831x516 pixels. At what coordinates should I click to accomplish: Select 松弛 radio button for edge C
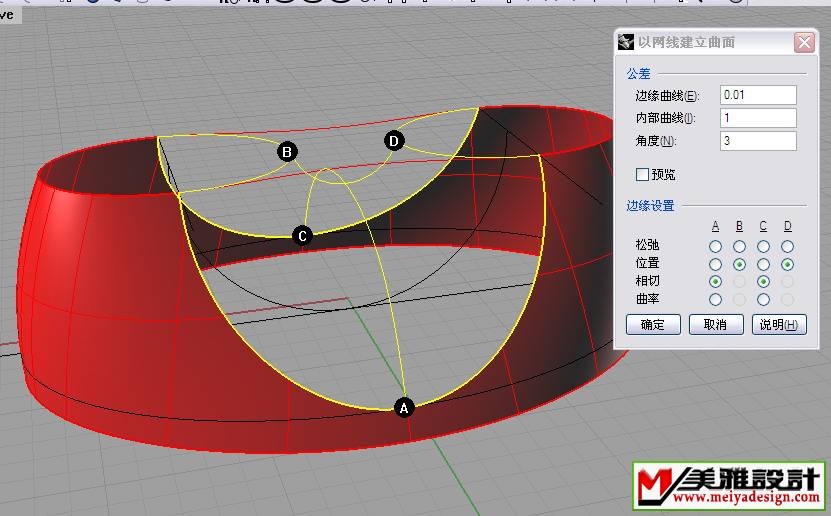[763, 246]
